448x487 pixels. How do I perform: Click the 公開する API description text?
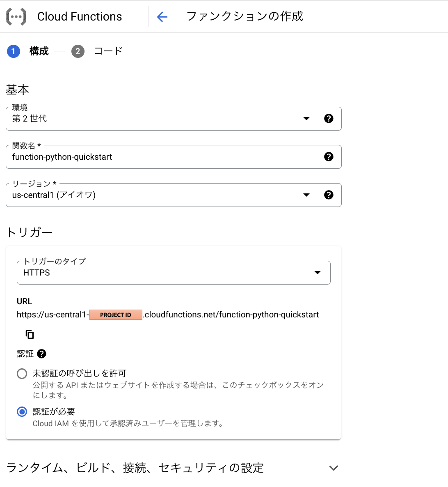click(178, 390)
